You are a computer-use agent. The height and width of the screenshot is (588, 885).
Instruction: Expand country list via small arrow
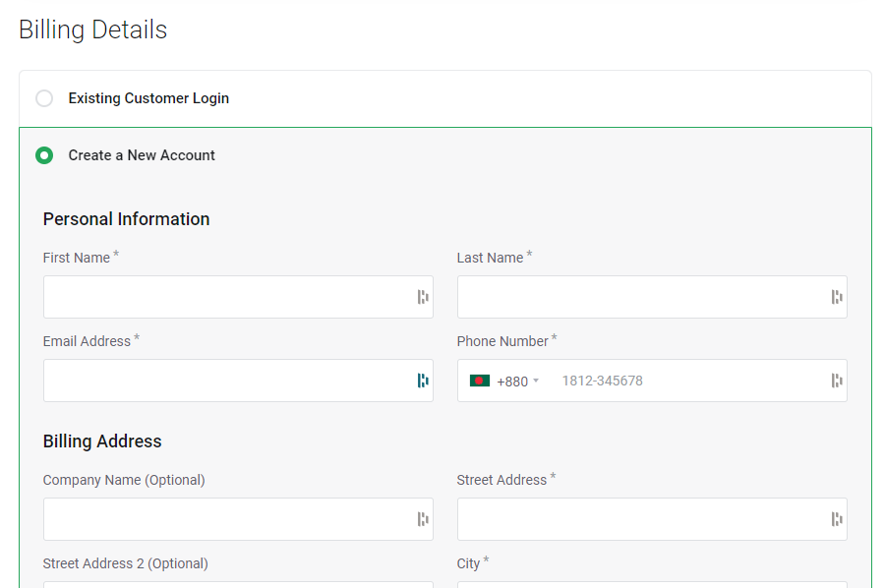[536, 381]
